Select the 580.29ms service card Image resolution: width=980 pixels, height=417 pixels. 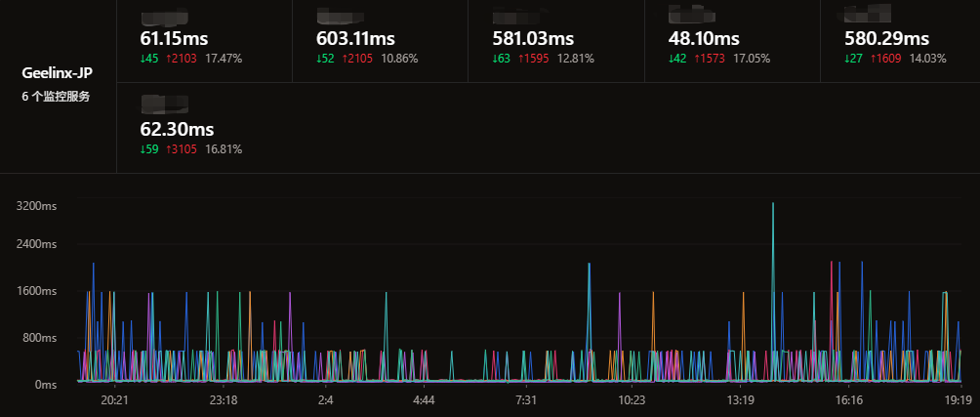900,41
